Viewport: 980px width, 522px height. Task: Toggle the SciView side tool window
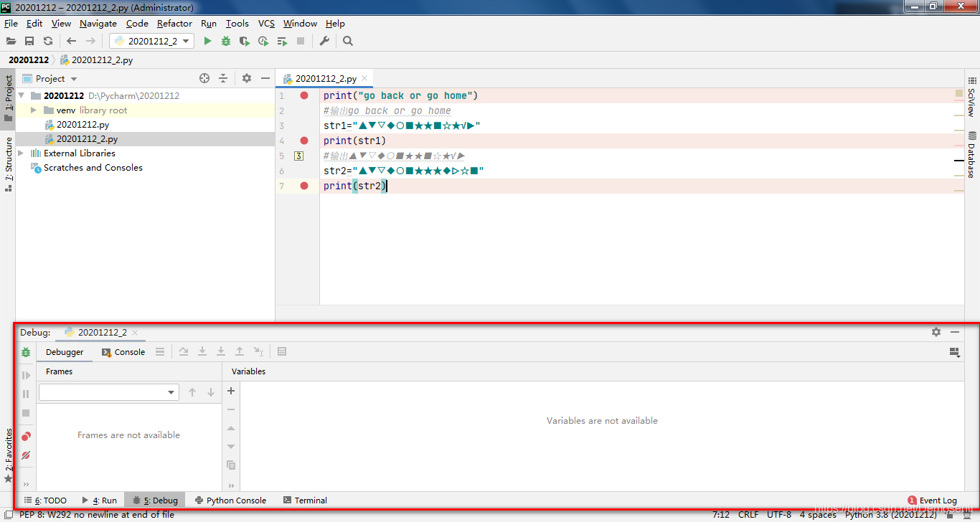972,96
